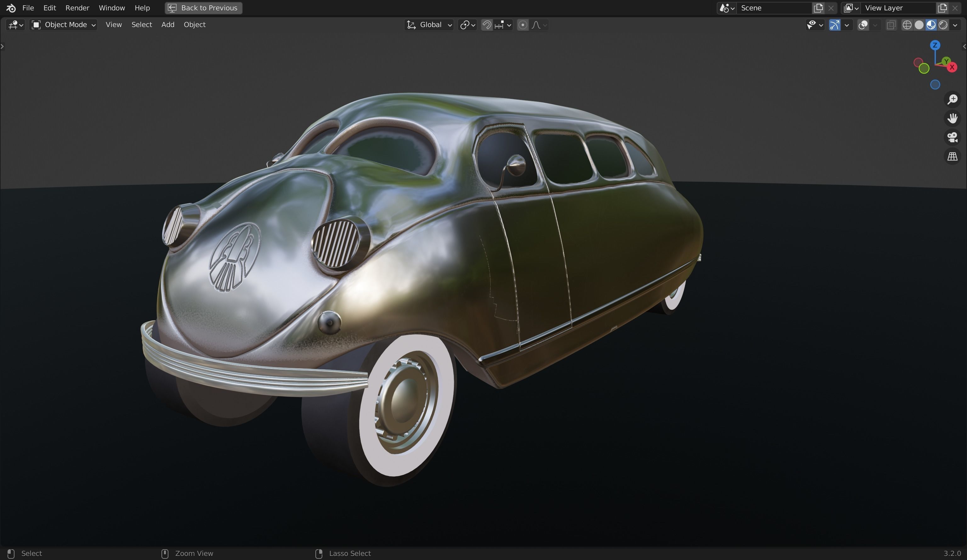Click the Object Mode square icon
967x560 pixels.
tap(36, 25)
